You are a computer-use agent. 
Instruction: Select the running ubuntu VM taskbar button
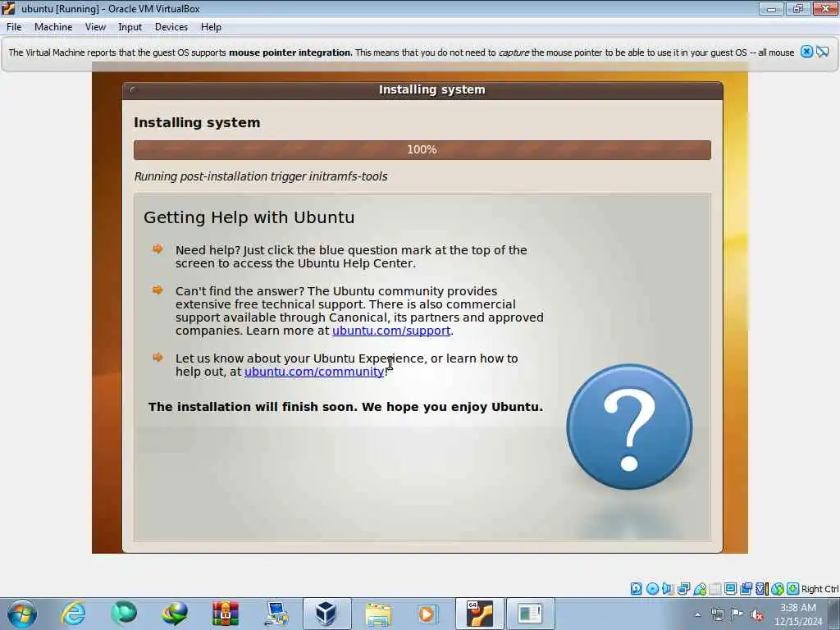point(479,614)
